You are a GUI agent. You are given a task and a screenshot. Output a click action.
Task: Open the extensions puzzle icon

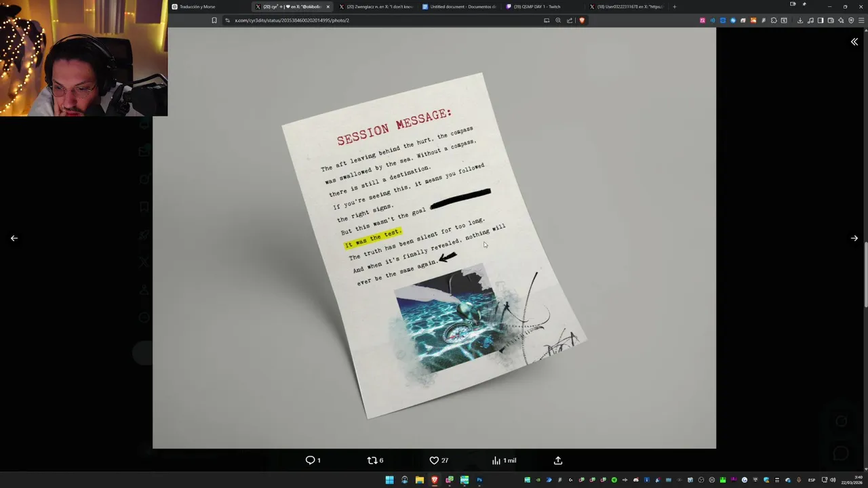coord(774,20)
